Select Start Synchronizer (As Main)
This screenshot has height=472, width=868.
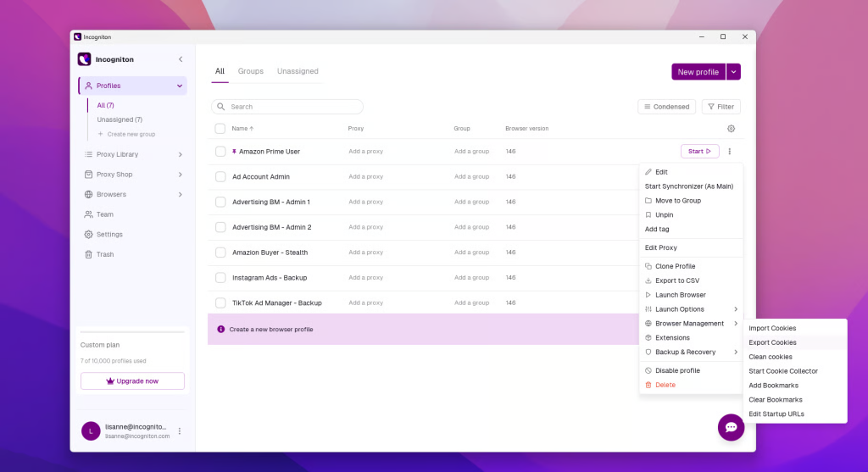click(690, 186)
